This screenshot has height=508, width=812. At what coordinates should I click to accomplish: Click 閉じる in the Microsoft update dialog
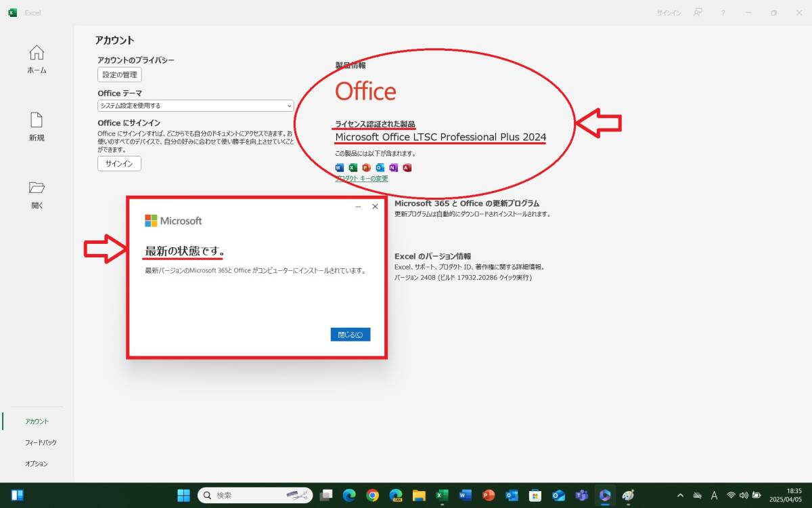click(x=351, y=335)
